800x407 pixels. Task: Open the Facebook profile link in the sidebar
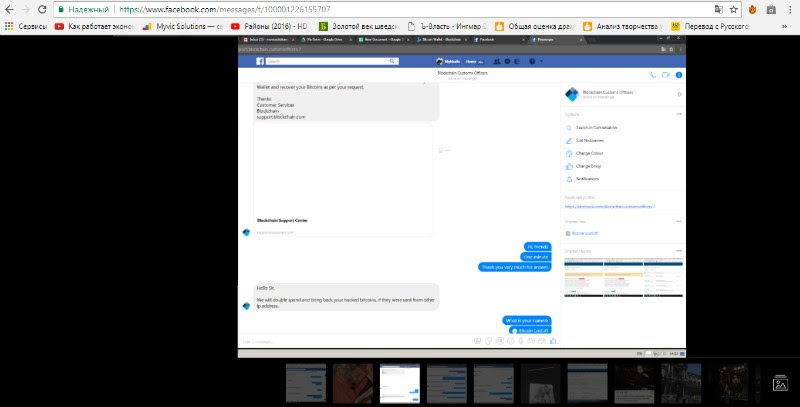pyautogui.click(x=610, y=207)
